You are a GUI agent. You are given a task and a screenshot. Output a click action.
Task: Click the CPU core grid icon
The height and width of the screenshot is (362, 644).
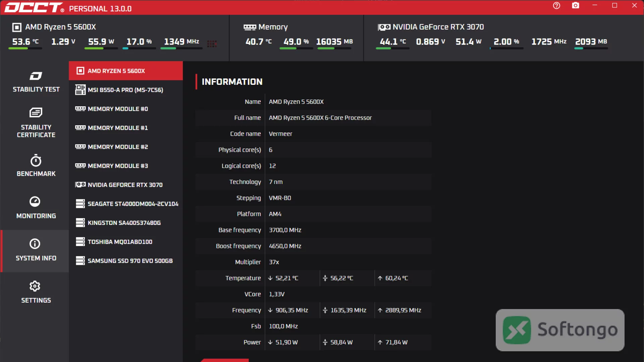(212, 44)
